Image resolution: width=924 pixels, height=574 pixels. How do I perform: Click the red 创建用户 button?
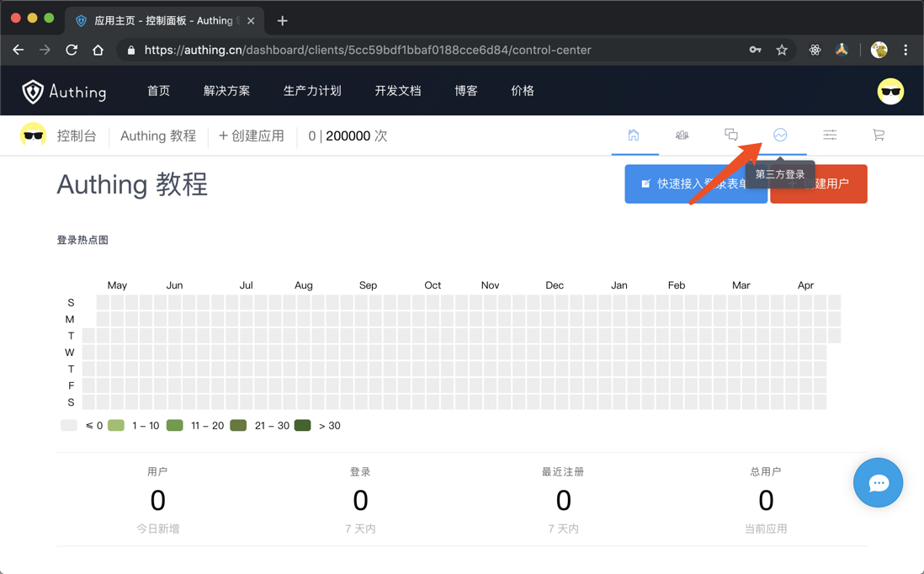(x=819, y=183)
